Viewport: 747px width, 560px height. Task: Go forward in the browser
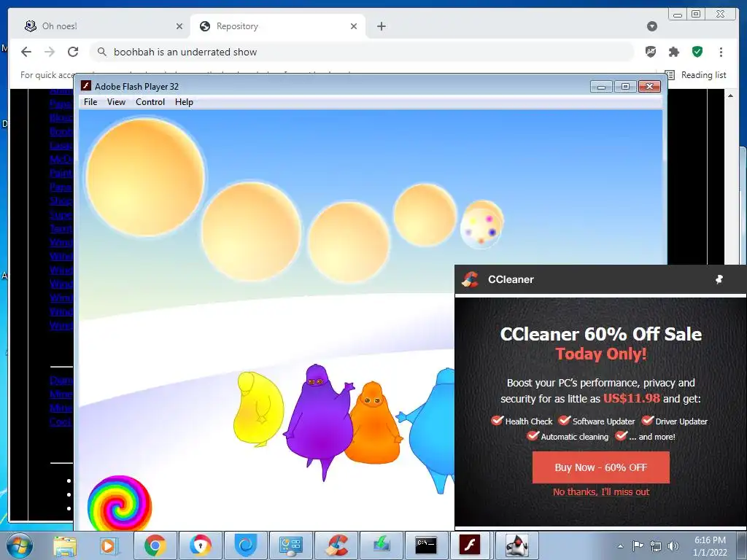tap(50, 52)
